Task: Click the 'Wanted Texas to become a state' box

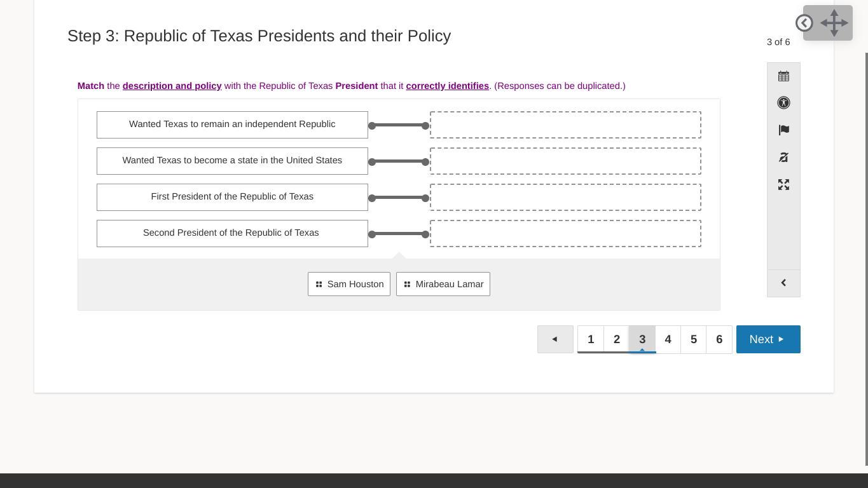Action: (232, 161)
